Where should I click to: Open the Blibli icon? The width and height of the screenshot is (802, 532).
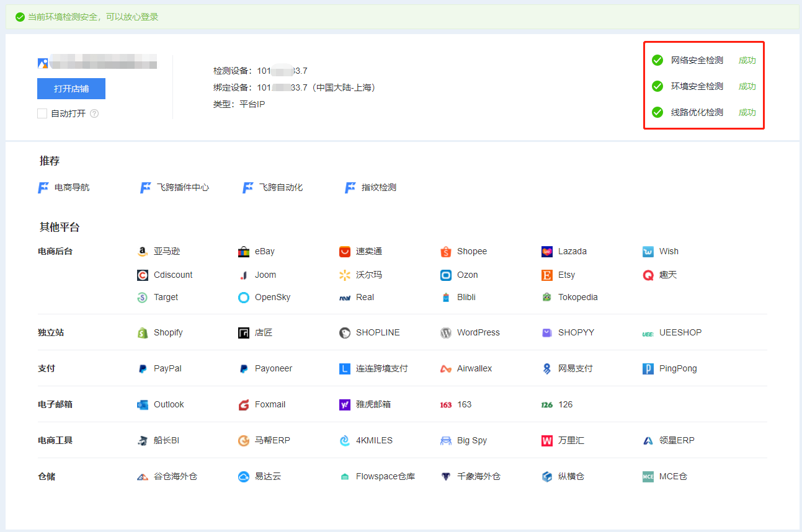coord(446,297)
